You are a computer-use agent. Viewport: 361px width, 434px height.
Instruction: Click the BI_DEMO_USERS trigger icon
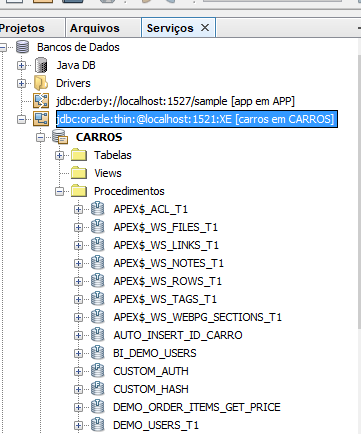pos(98,353)
